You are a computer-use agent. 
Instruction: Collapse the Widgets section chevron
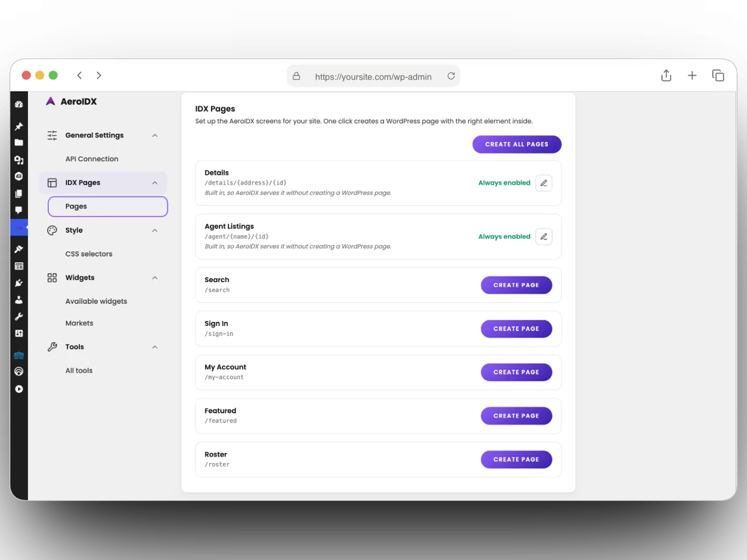155,278
